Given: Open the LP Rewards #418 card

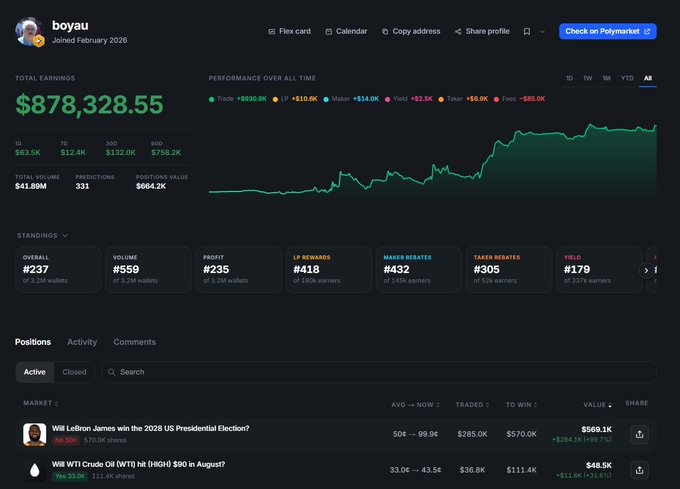Looking at the screenshot, I should click(329, 269).
